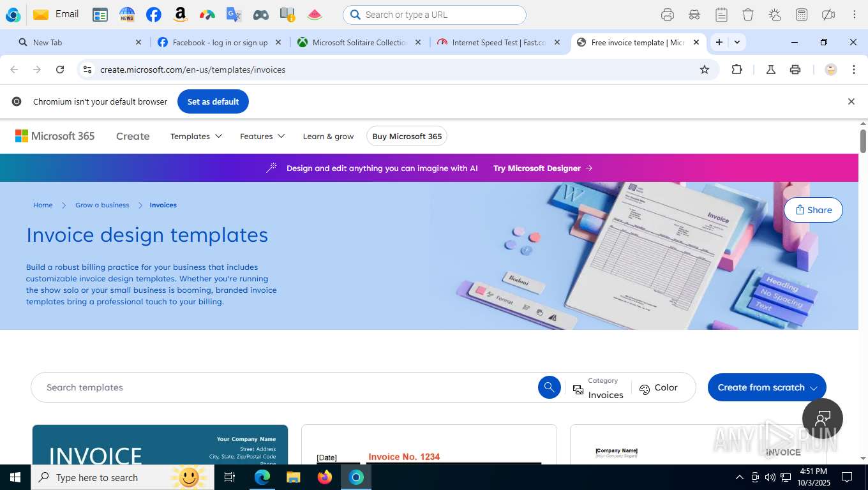The width and height of the screenshot is (868, 490).
Task: Open the top toolbar three-dot menu
Action: [854, 15]
